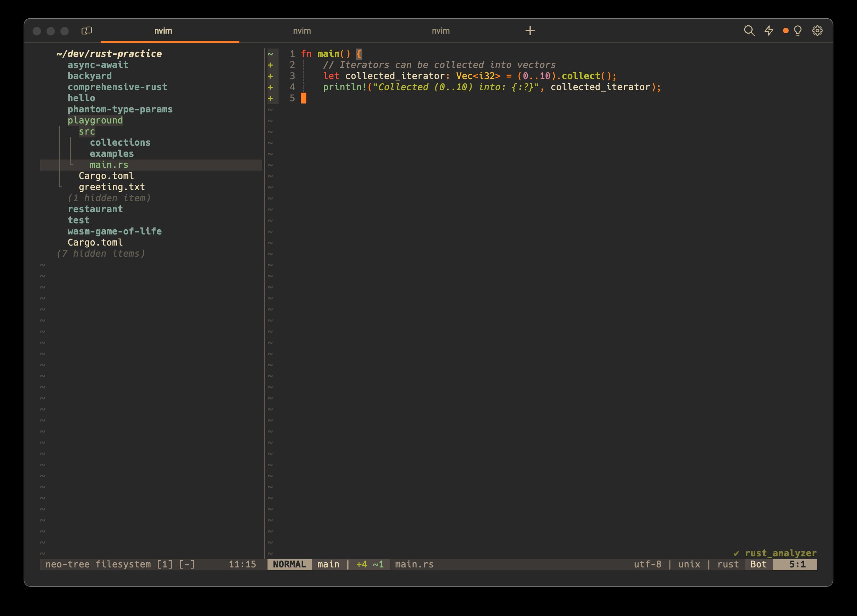This screenshot has height=616, width=857.
Task: Click the comment about Iterators on line 2
Action: point(439,65)
